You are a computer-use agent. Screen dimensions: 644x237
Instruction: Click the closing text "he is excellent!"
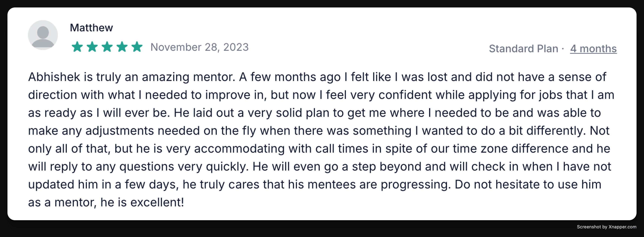(142, 202)
